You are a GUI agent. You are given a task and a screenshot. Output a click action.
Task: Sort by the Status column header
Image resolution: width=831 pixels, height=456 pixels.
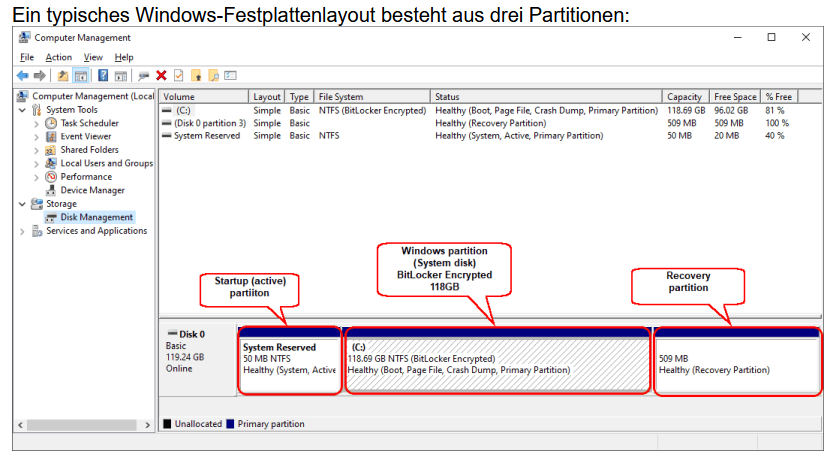coord(546,97)
